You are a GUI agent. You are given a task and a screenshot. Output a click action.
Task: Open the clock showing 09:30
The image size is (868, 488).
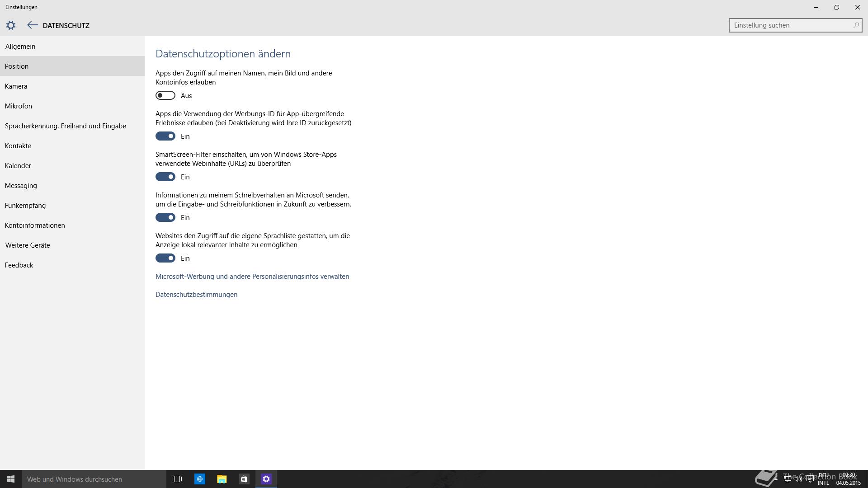[849, 479]
